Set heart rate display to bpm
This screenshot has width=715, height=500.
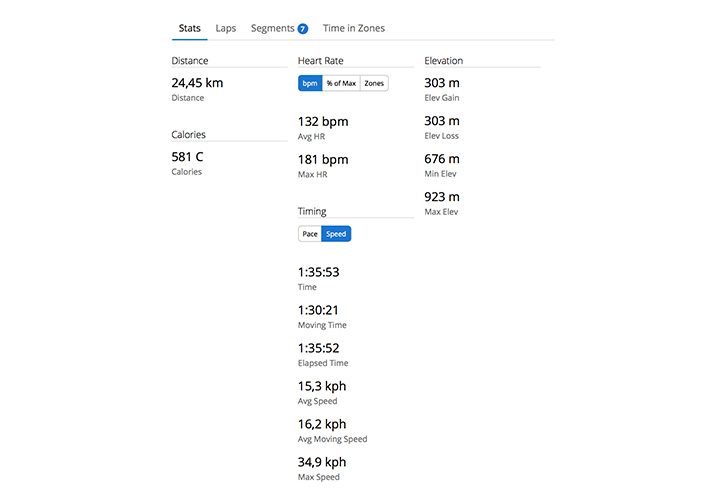pos(310,83)
